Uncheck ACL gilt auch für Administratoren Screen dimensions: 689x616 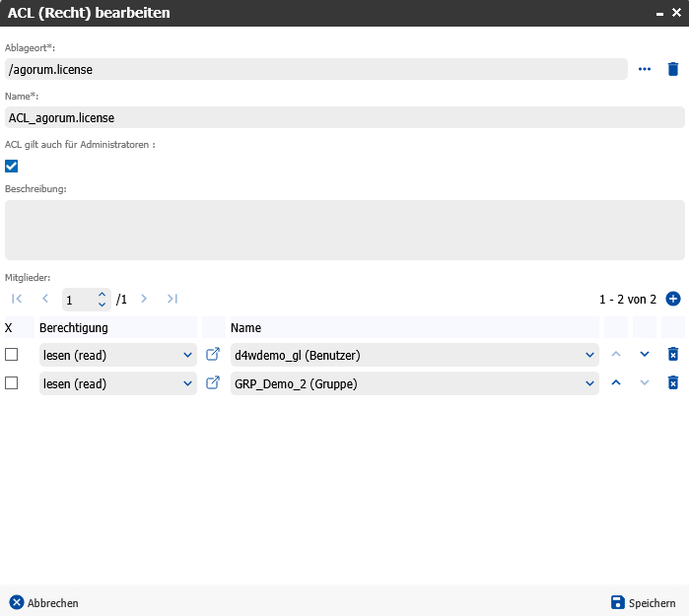click(12, 166)
